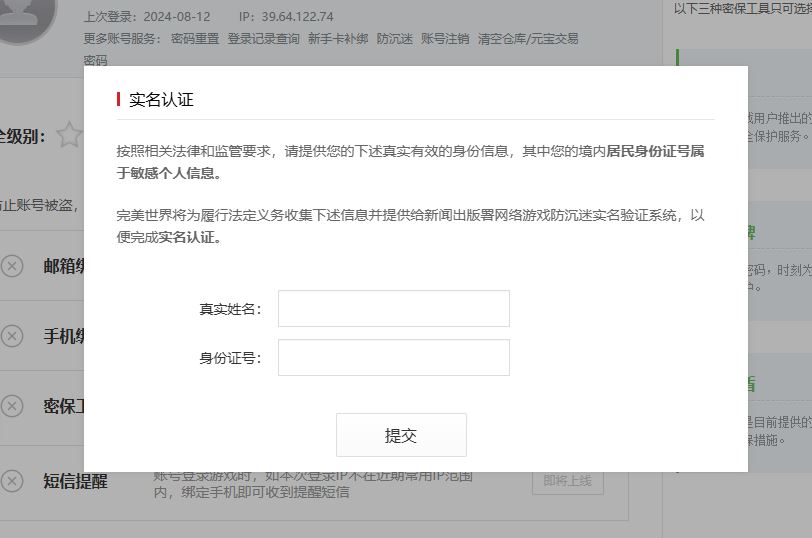Click the 手机 binding row label
The image size is (812, 538).
tap(63, 336)
